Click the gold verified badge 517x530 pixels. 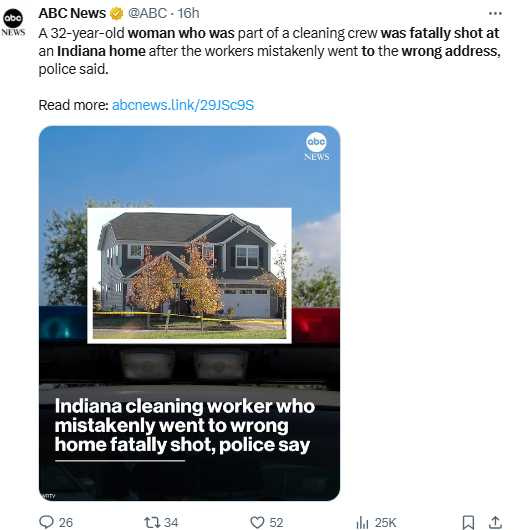[117, 14]
